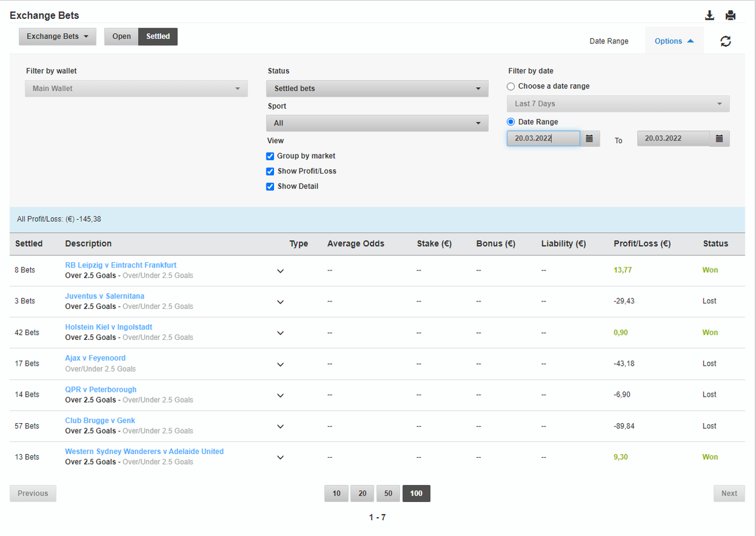The width and height of the screenshot is (756, 536).
Task: Open calendar for start date field
Action: [x=590, y=139]
